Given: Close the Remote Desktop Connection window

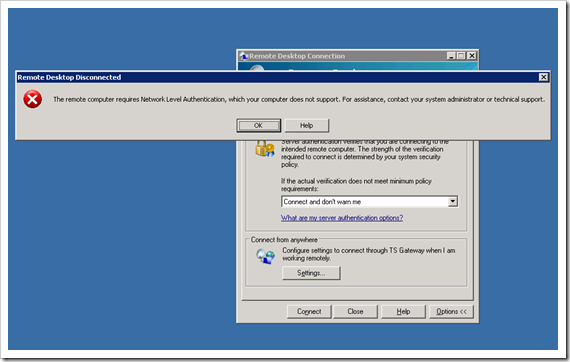Looking at the screenshot, I should (471, 56).
